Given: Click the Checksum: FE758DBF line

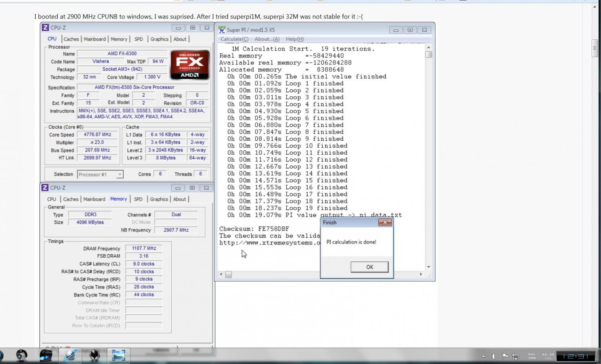Looking at the screenshot, I should coord(254,229).
